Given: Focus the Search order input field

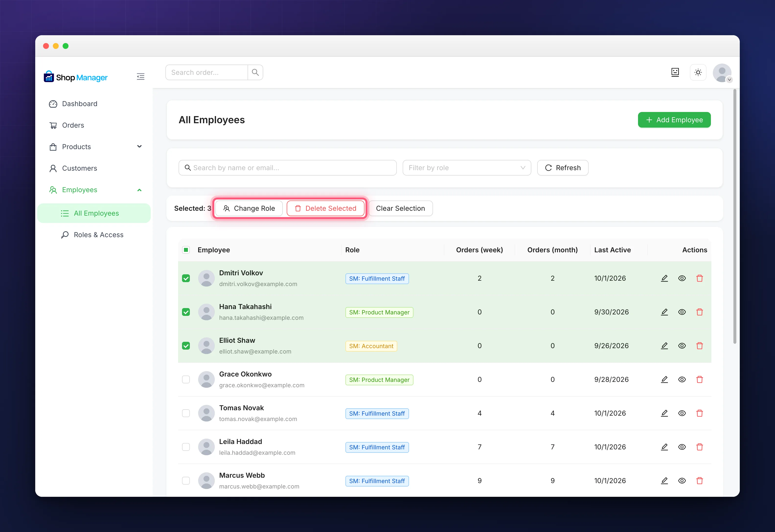Looking at the screenshot, I should 207,72.
